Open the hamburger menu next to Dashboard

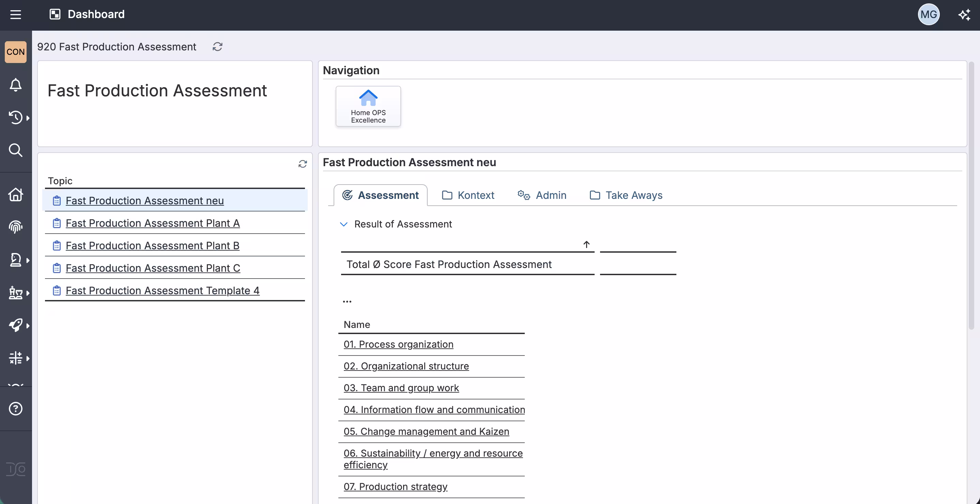(16, 14)
